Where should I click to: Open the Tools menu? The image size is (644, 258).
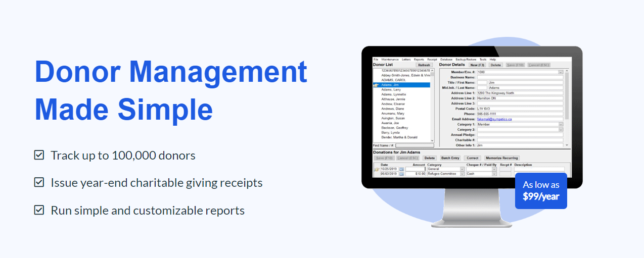pyautogui.click(x=483, y=60)
